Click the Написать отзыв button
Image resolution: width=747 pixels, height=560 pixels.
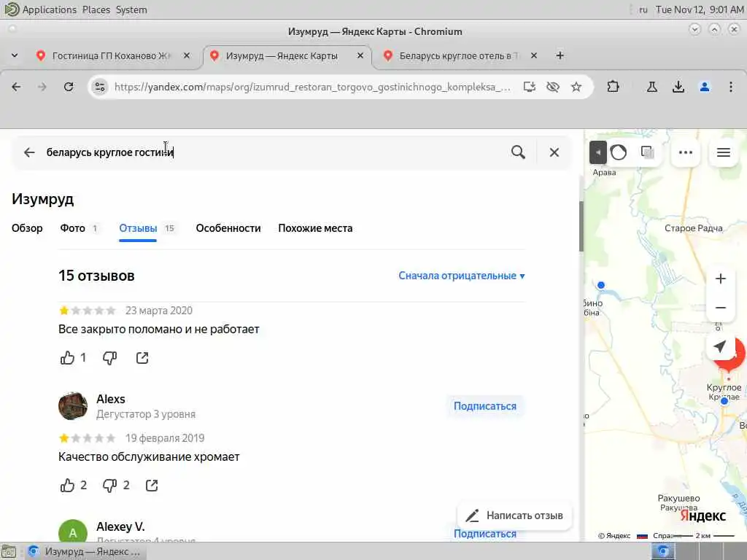tap(515, 516)
